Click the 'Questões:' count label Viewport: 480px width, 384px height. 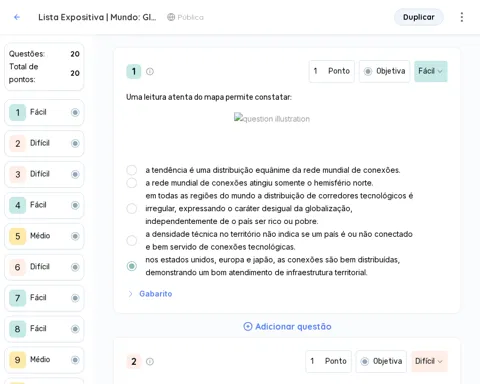(27, 54)
